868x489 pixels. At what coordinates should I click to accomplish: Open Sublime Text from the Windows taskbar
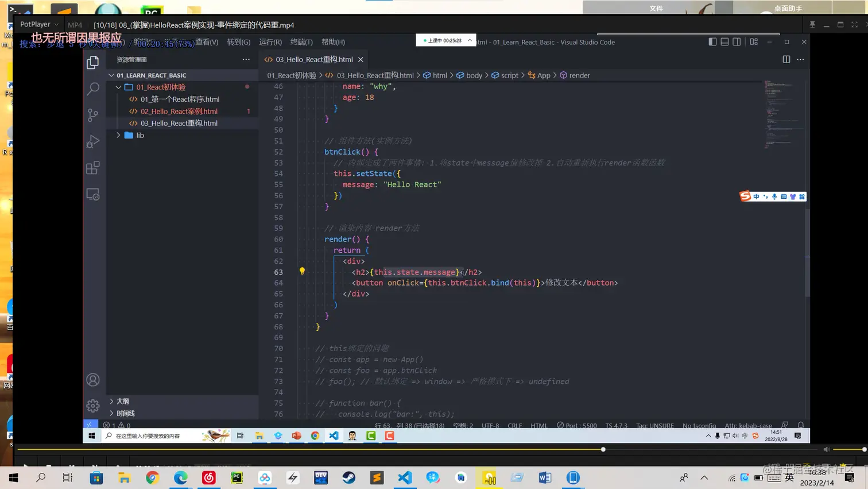pyautogui.click(x=377, y=478)
